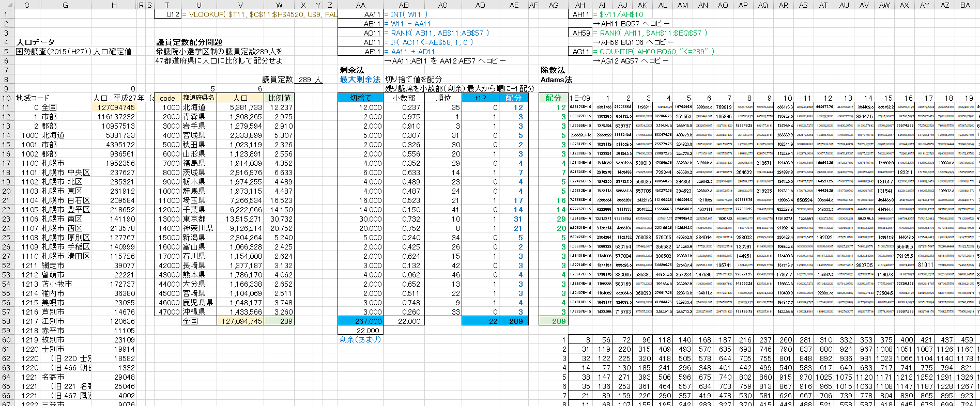This screenshot has height=406, width=980.
Task: Click the blue 267.000 total cell
Action: pos(360,321)
